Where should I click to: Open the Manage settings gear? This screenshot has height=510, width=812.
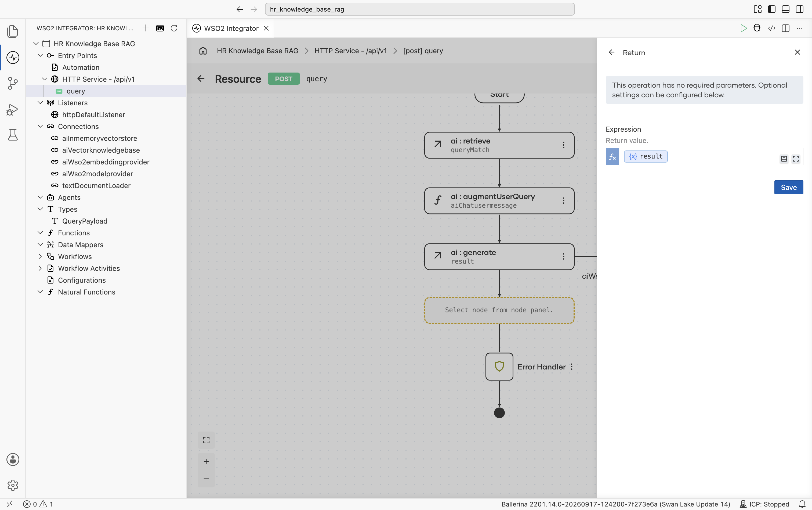pyautogui.click(x=12, y=485)
